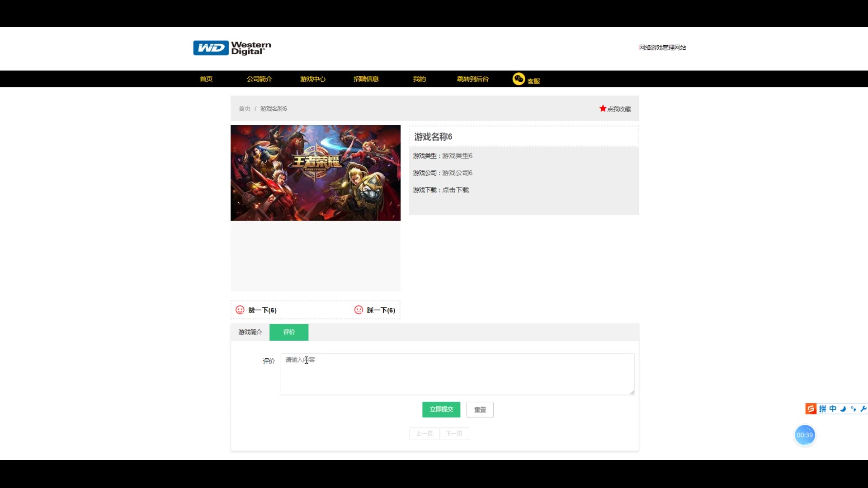The width and height of the screenshot is (868, 488).
Task: Click the blue 00:39 recording timer
Action: 805,435
